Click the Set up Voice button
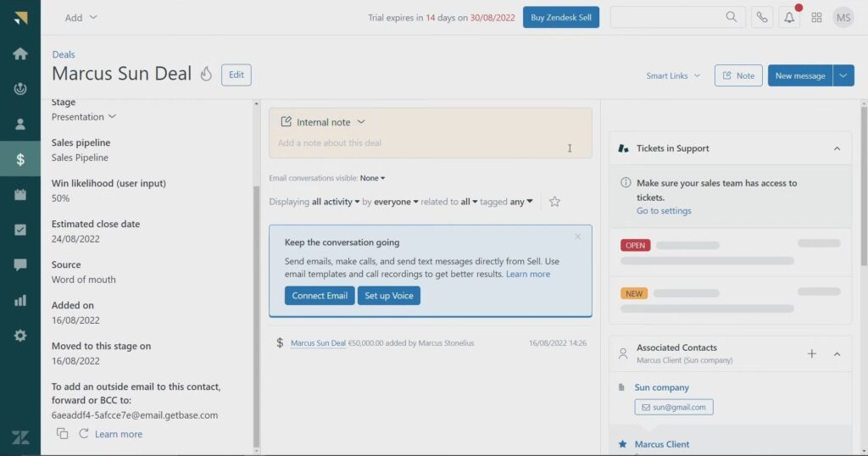 (x=388, y=296)
